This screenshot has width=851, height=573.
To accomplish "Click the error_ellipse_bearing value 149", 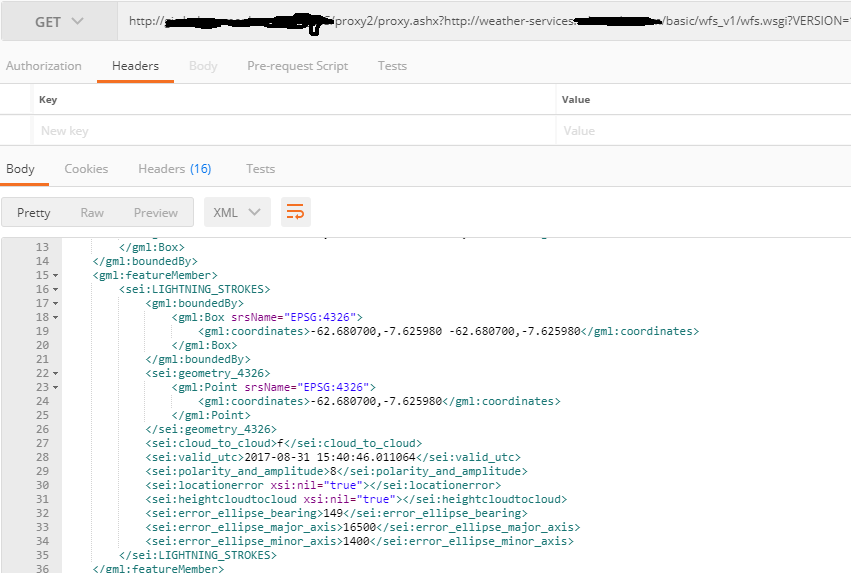I will (334, 513).
